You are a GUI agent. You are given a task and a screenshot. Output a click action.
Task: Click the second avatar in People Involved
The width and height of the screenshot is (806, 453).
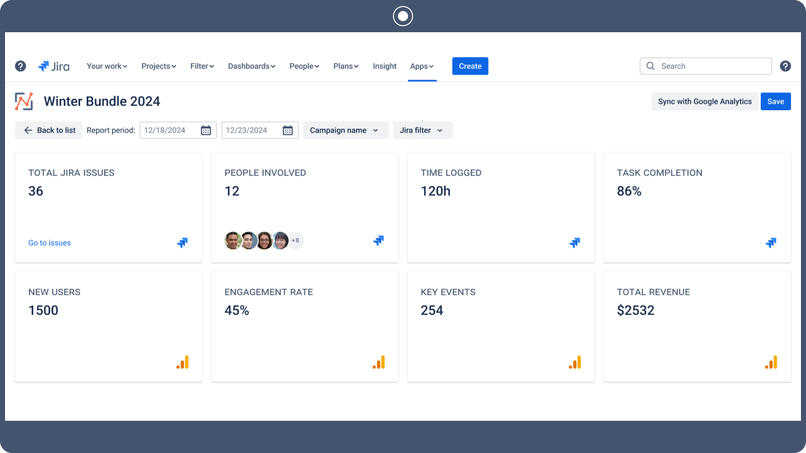249,240
